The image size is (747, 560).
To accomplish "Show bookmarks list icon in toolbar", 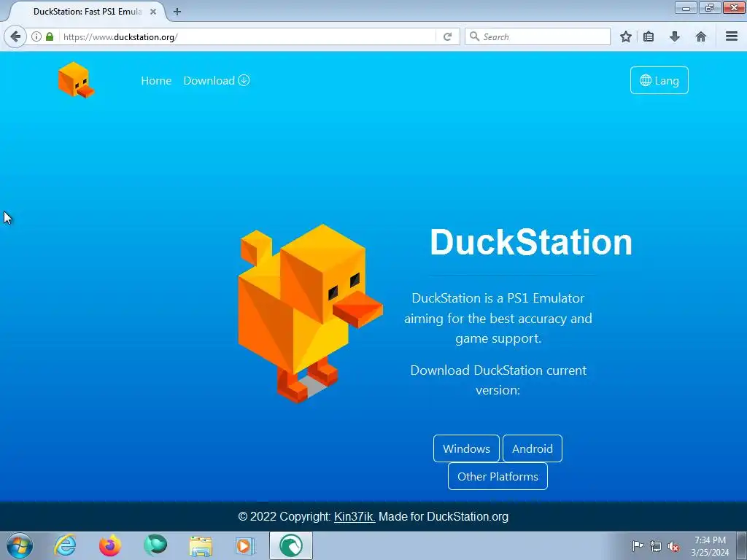I will click(x=649, y=36).
